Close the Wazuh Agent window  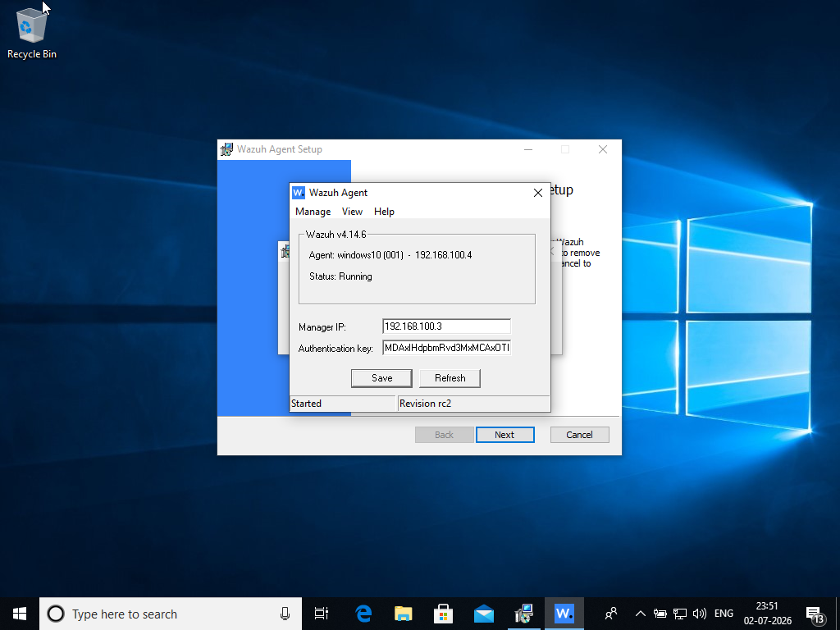coord(538,193)
